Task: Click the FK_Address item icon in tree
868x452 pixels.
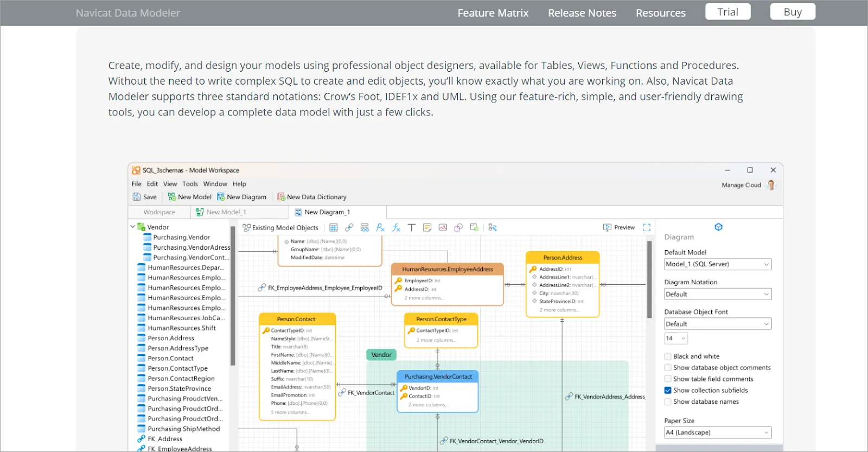Action: [x=141, y=439]
